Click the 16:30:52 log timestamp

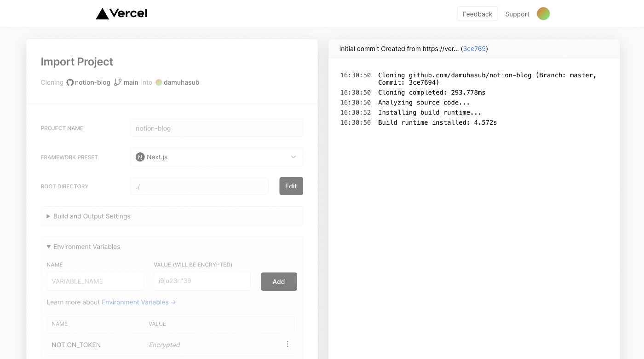click(355, 112)
